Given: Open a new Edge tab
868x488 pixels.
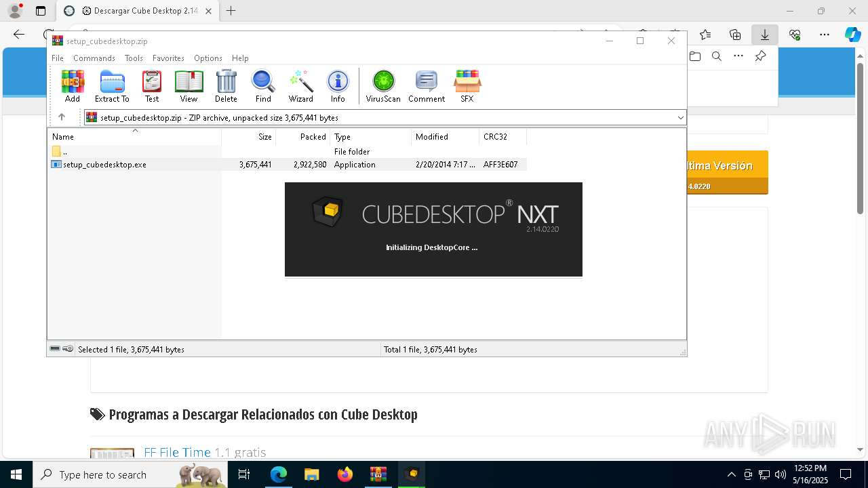Looking at the screenshot, I should pos(231,11).
